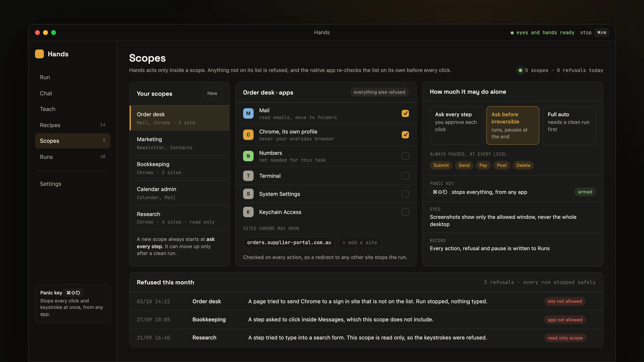Select the Calendar admin scope
Image resolution: width=644 pixels, height=362 pixels.
pos(180,193)
